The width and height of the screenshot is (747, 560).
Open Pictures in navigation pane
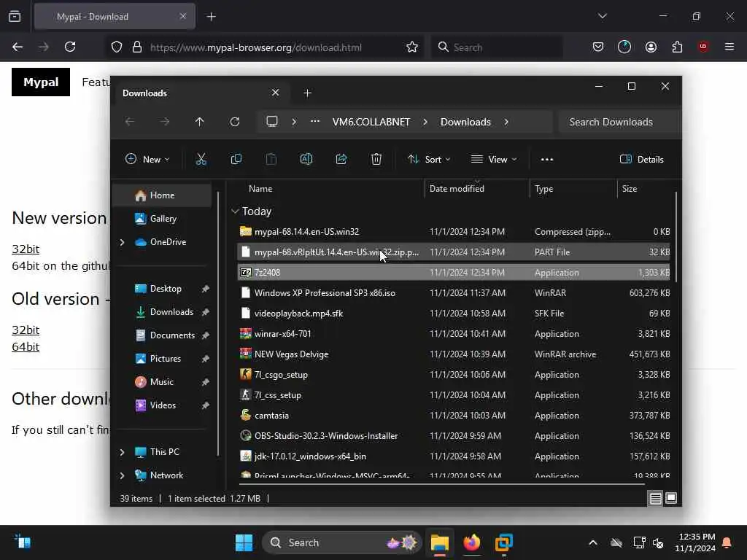tap(162, 359)
